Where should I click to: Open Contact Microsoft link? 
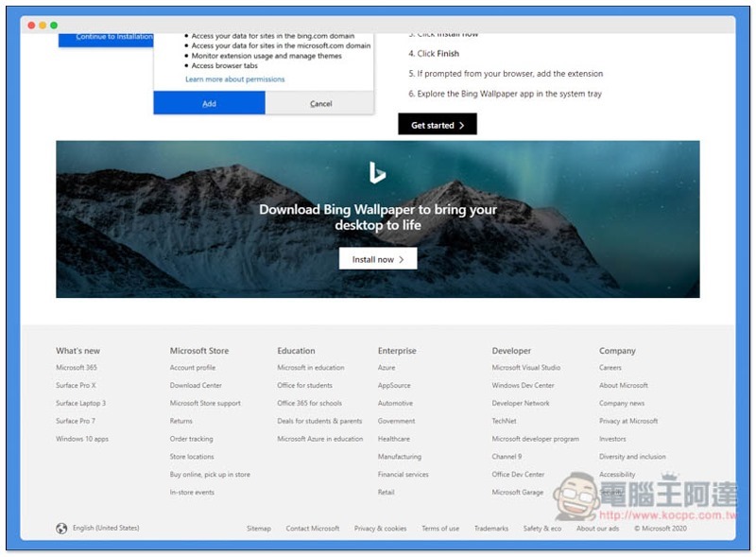click(313, 529)
